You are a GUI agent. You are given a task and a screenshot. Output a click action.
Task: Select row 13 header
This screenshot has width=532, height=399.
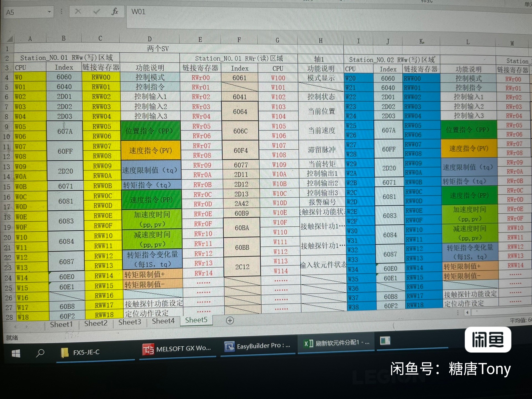(x=7, y=167)
